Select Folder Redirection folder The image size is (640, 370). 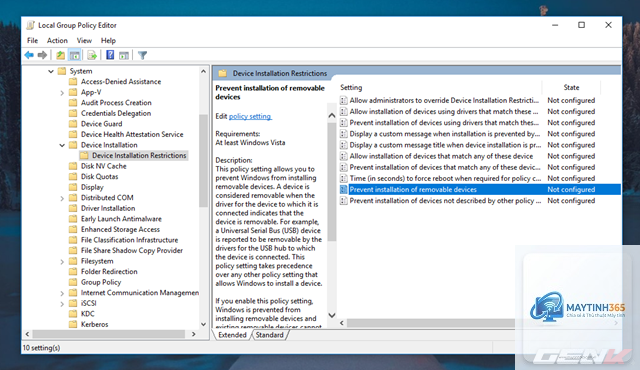(109, 271)
